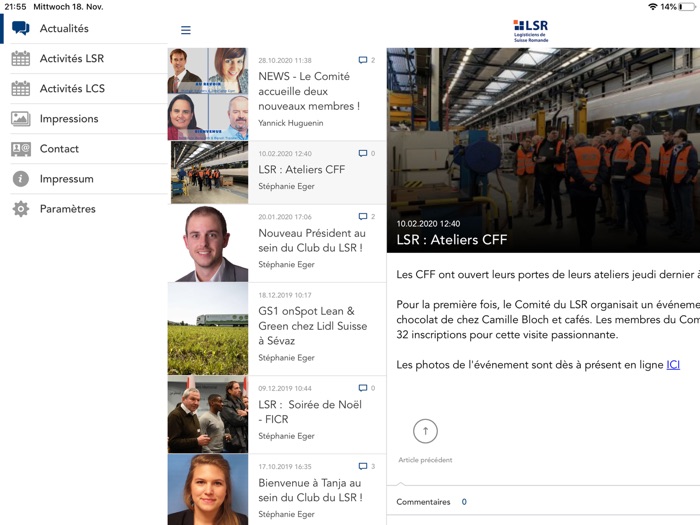Check the battery indicator in status bar
This screenshot has height=525, width=700.
[688, 7]
